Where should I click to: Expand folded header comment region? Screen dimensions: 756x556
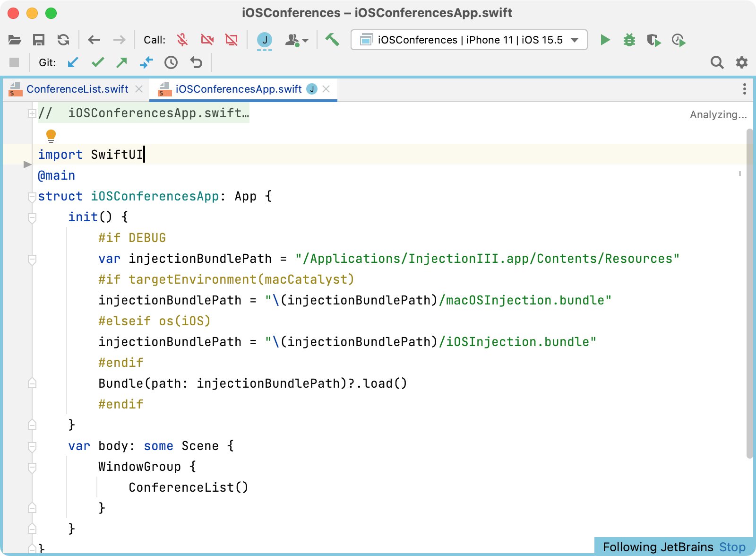pyautogui.click(x=32, y=113)
